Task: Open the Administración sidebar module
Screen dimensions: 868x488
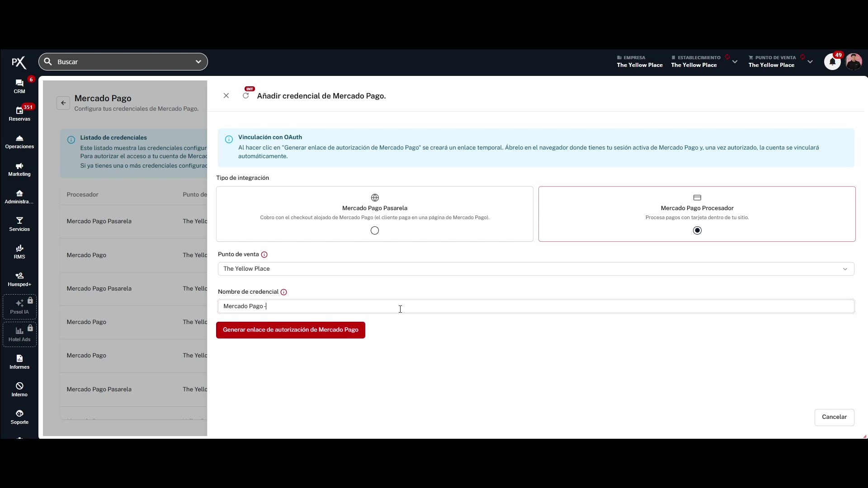Action: [19, 197]
